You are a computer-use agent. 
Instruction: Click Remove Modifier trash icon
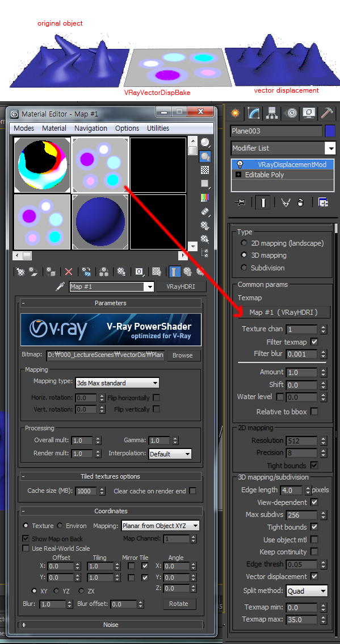click(x=301, y=202)
